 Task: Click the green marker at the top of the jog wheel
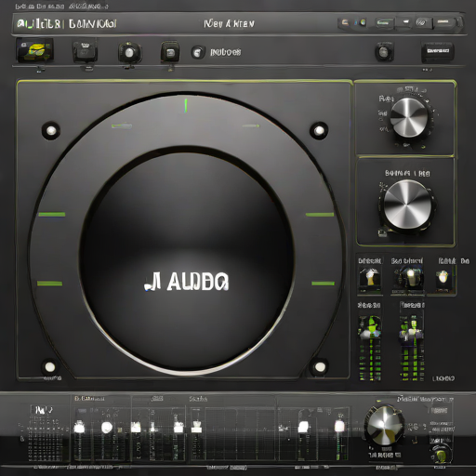tap(186, 105)
